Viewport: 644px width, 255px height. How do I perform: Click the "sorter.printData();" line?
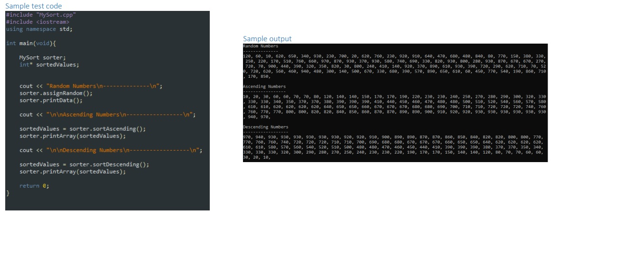point(51,100)
